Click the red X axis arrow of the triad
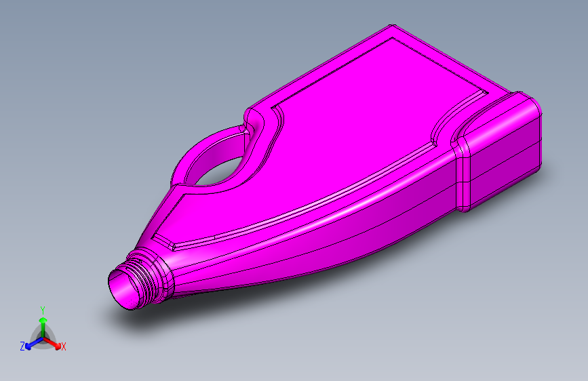588x381 pixels. coord(52,343)
